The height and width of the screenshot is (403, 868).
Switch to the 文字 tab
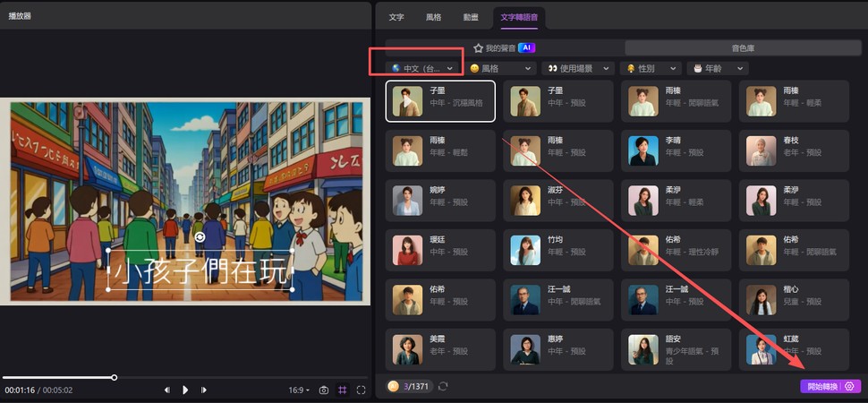point(396,17)
